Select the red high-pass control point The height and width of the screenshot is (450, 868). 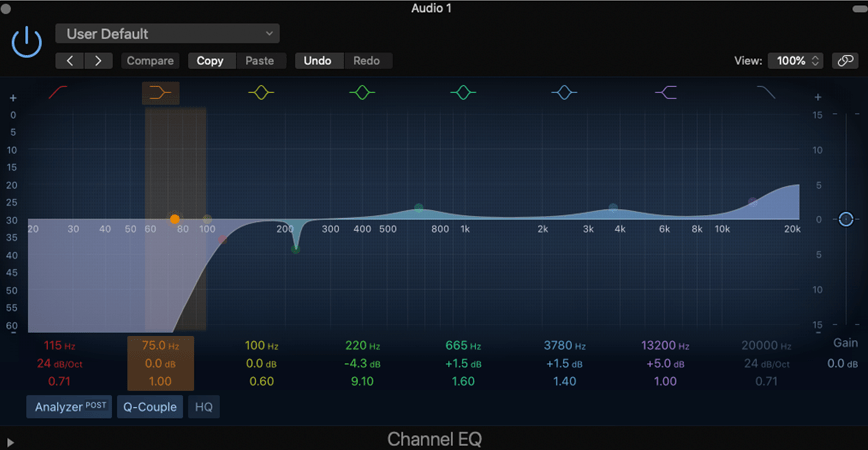[x=223, y=240]
